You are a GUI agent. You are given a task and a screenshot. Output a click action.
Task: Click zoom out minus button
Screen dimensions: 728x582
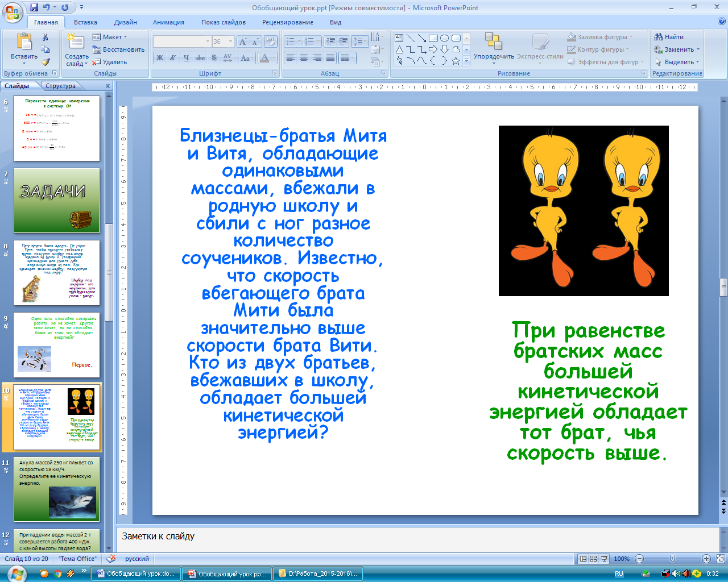[639, 559]
